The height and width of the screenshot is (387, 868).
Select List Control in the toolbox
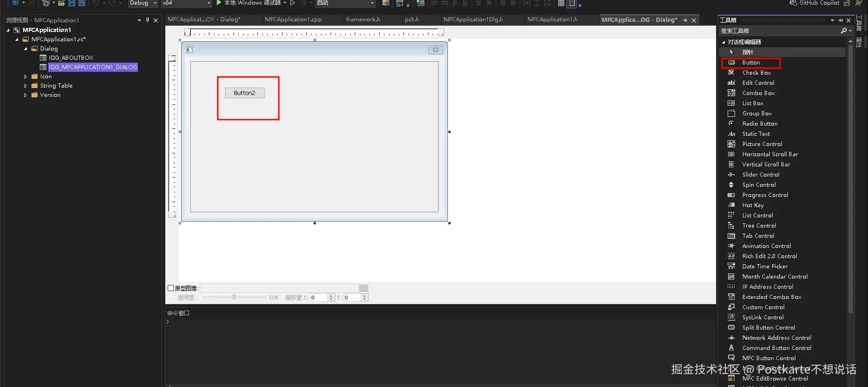pyautogui.click(x=757, y=216)
